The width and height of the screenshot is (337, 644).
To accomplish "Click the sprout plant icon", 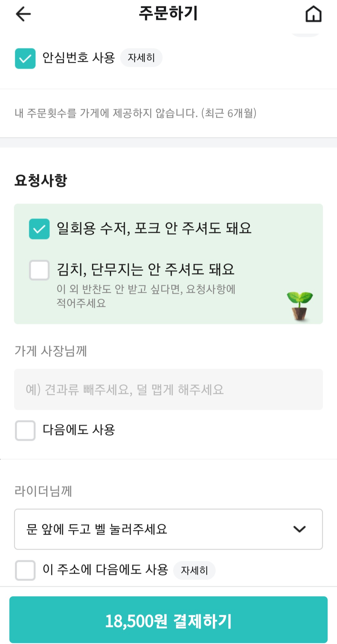I will point(300,305).
